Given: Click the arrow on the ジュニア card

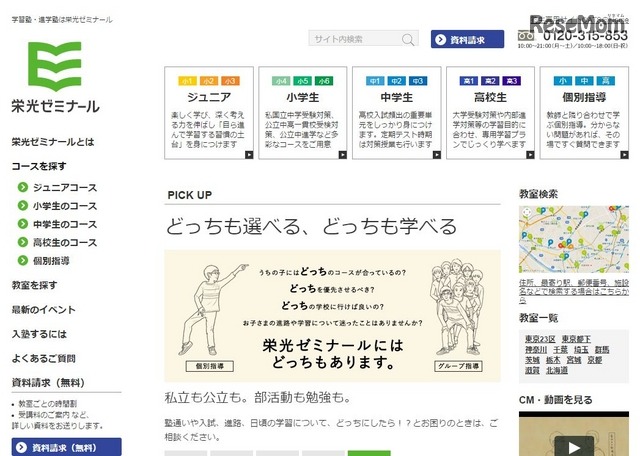Looking at the screenshot, I should pyautogui.click(x=249, y=155).
